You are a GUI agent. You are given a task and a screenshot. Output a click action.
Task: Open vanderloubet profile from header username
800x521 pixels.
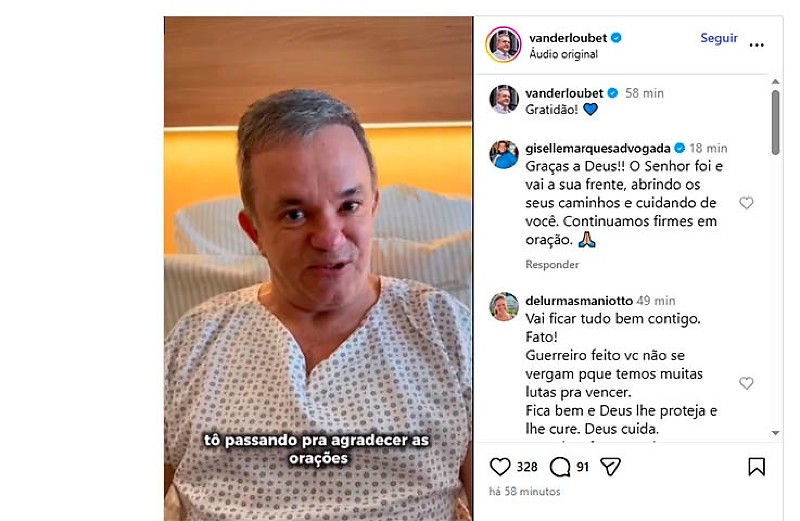[x=568, y=38]
